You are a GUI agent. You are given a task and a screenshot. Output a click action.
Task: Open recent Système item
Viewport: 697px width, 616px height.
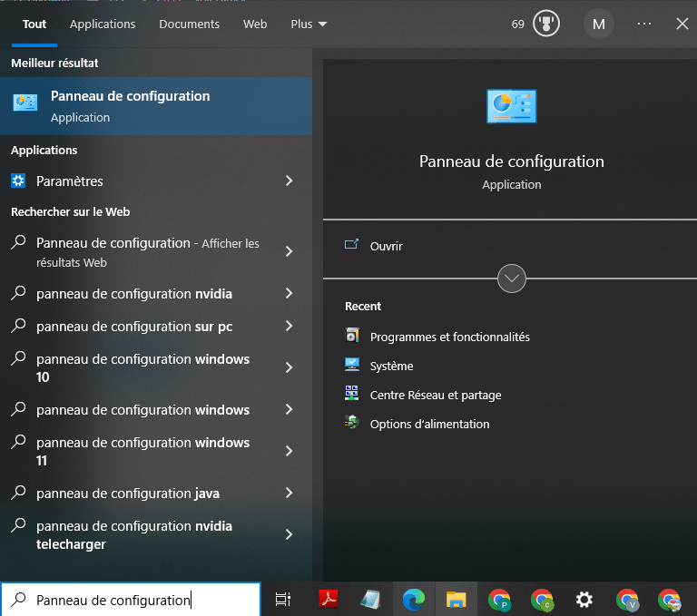click(x=391, y=367)
